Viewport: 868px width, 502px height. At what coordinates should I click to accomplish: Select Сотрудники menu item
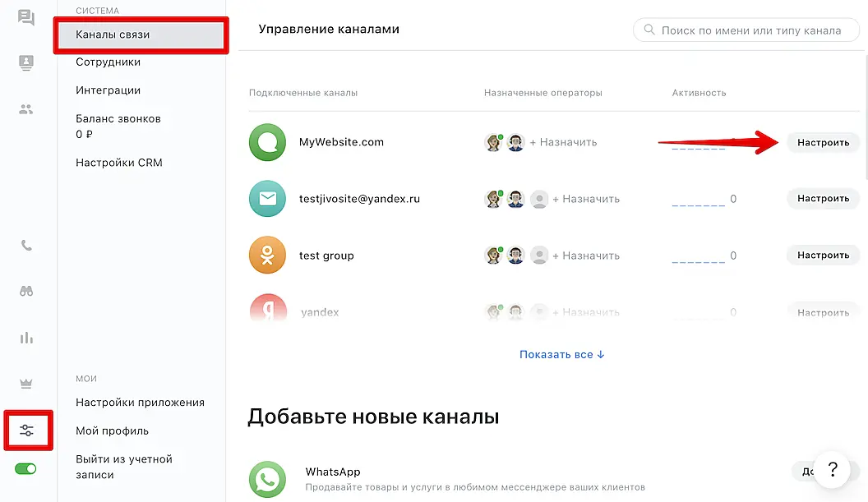108,62
